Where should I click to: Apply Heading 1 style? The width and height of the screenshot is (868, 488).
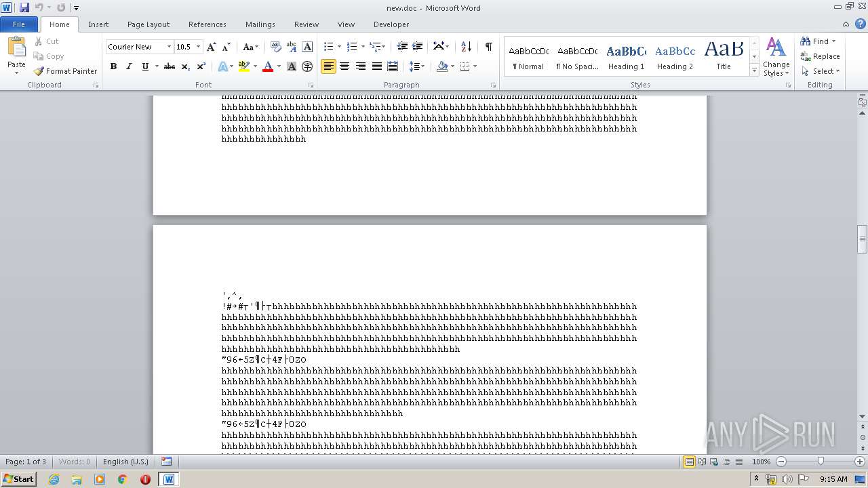[x=626, y=57]
